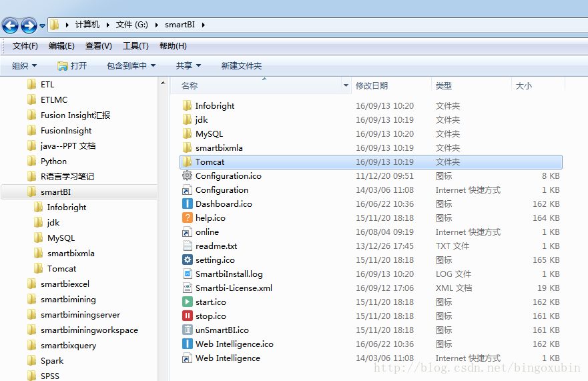Select Tomcat subfolder in navigation tree
The image size is (588, 381).
pyautogui.click(x=55, y=269)
